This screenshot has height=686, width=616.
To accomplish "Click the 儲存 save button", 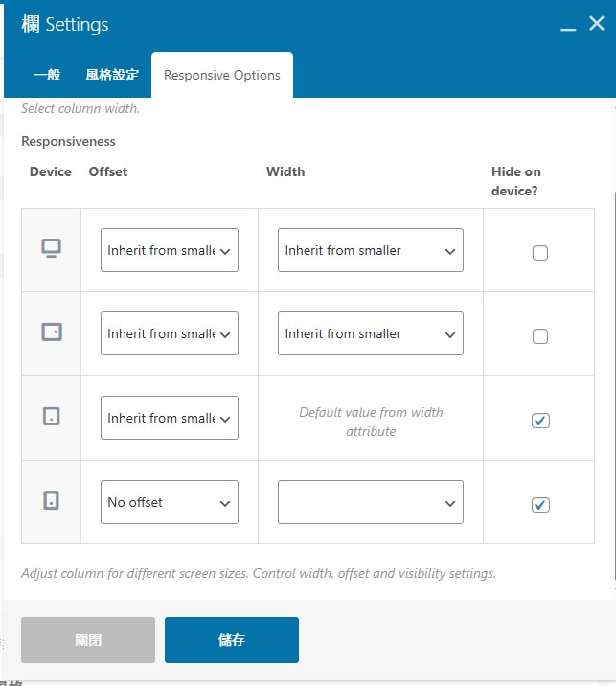I will (x=232, y=640).
